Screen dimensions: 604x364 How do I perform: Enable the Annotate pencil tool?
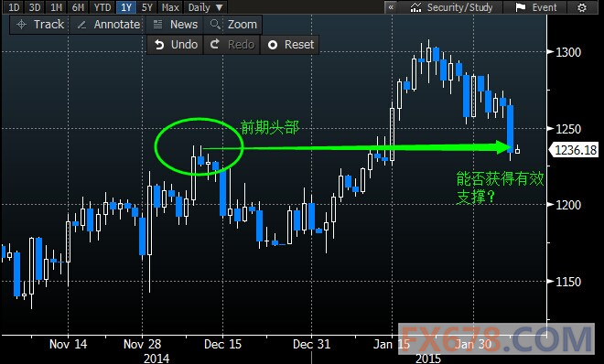pyautogui.click(x=108, y=25)
